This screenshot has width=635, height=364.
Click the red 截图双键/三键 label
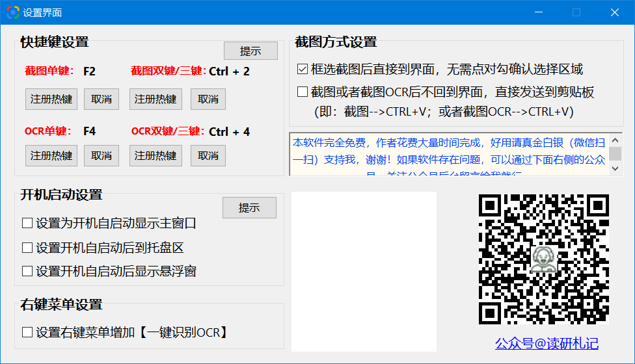(169, 71)
